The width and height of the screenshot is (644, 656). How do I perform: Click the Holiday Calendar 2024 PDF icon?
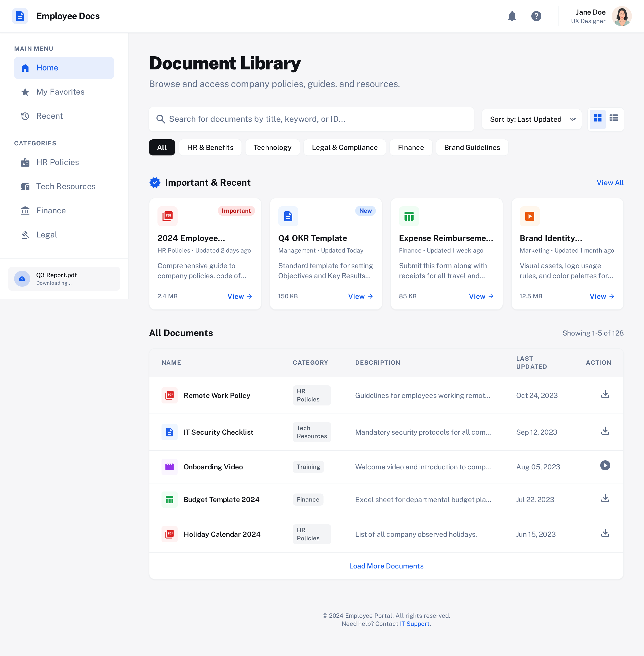coord(170,534)
